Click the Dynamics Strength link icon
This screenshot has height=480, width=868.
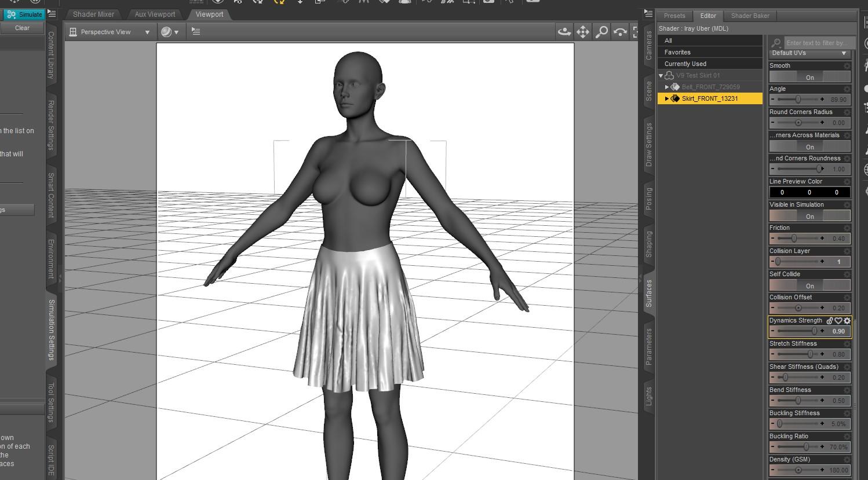pos(830,320)
